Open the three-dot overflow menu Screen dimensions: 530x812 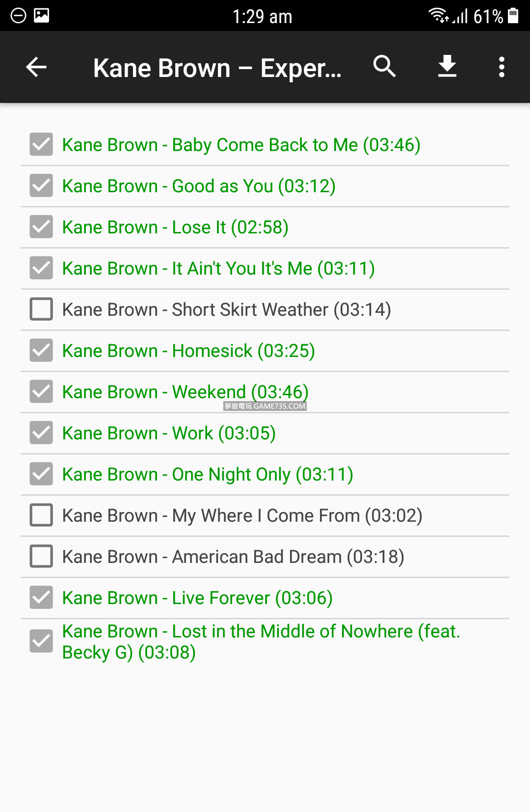click(502, 67)
